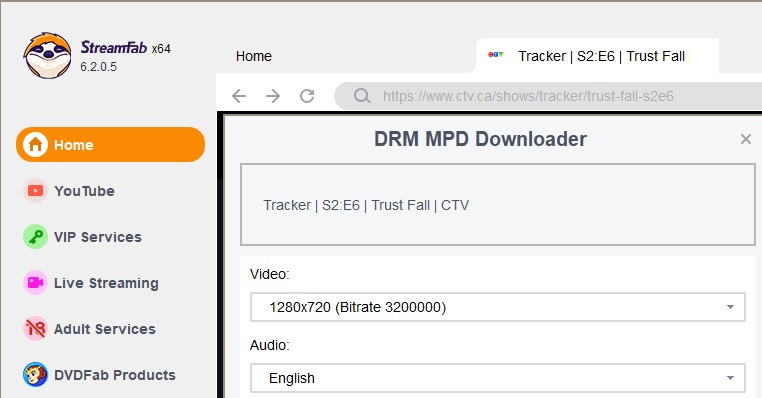
Task: Reload the page with refresh icon
Action: coord(307,96)
